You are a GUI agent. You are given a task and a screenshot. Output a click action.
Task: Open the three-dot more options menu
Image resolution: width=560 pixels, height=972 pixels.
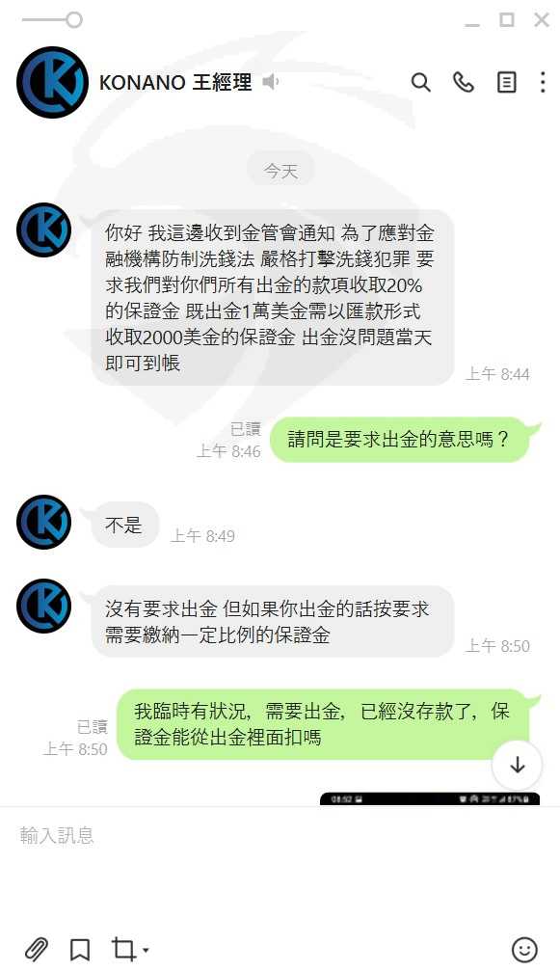[x=543, y=83]
